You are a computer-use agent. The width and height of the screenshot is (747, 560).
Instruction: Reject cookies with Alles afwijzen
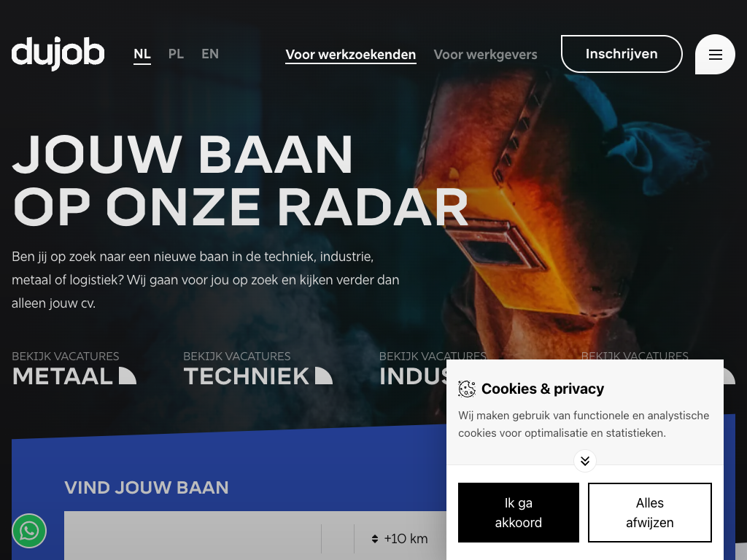pyautogui.click(x=650, y=513)
